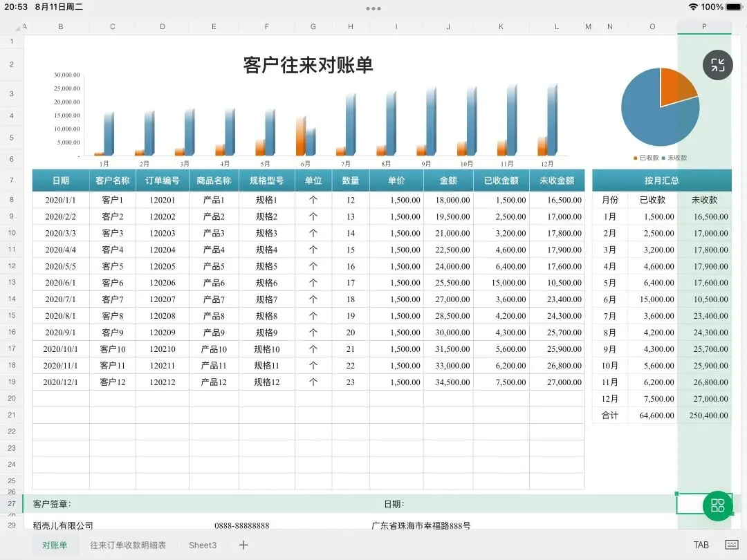The width and height of the screenshot is (747, 560).
Task: Click the cell 稻壳儿有限公司
Action: pos(63,525)
